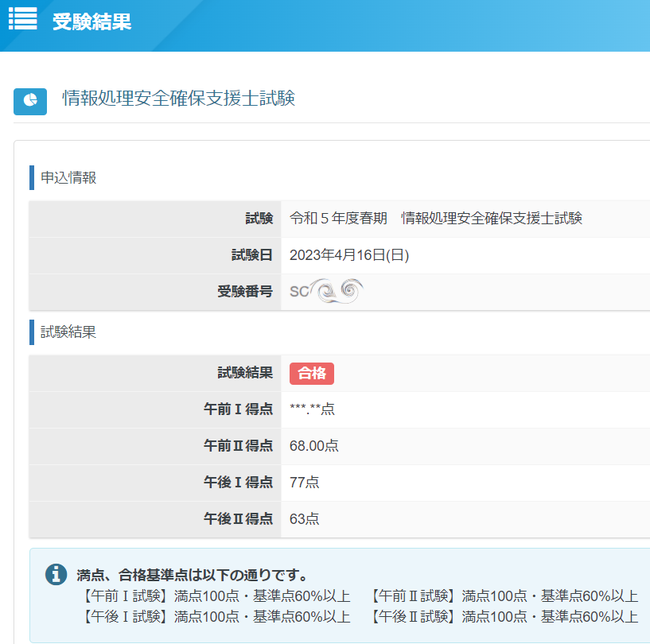The width and height of the screenshot is (650, 644).
Task: Click the 申込情報 section heading
Action: tap(68, 177)
